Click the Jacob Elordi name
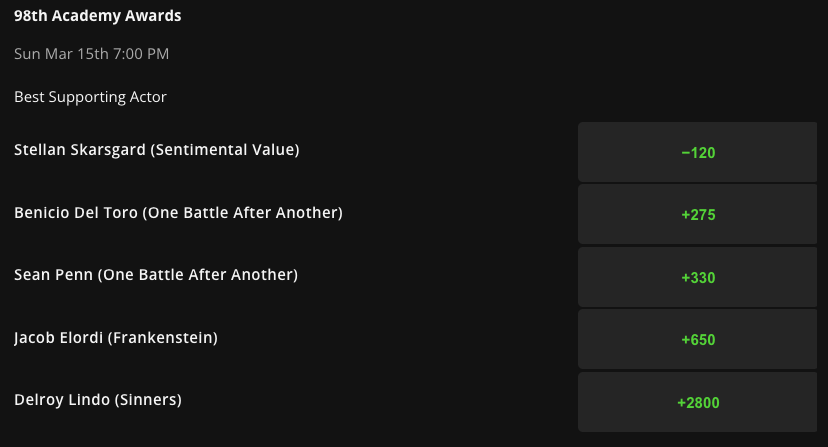 [x=59, y=338]
